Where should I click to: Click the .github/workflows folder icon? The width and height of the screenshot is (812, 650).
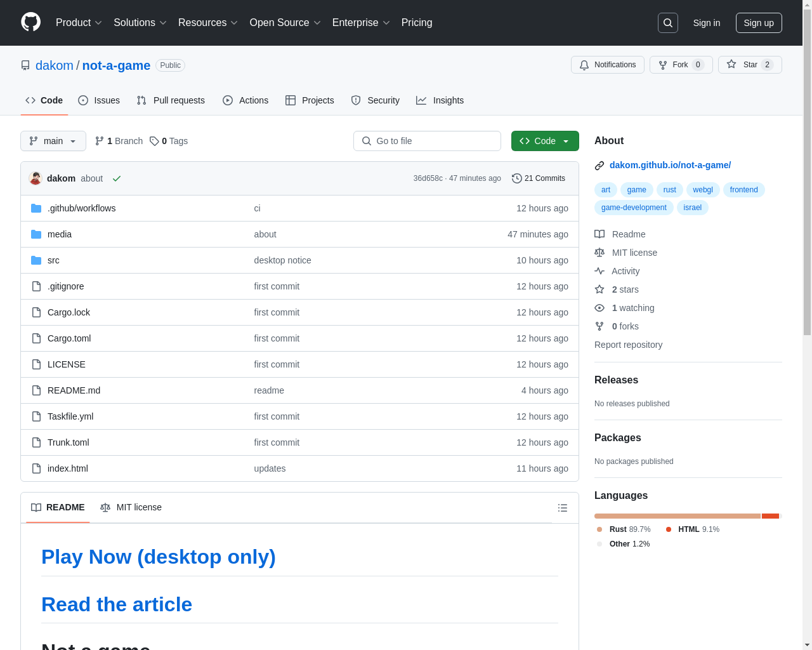36,208
